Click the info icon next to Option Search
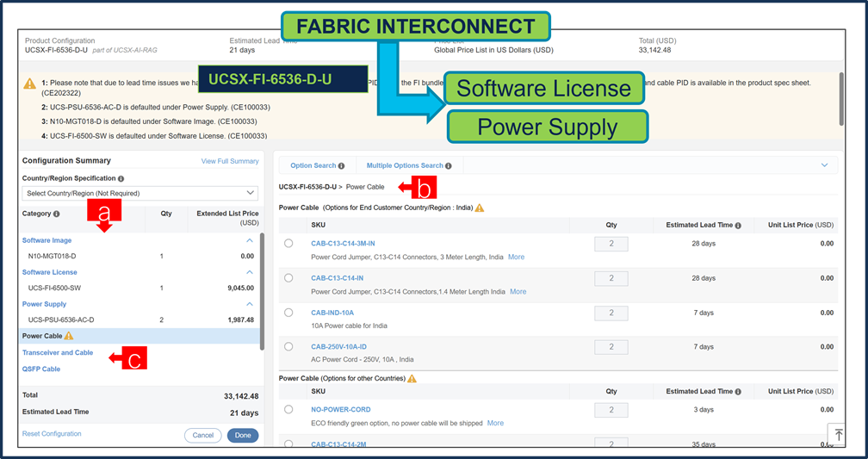 tap(342, 165)
